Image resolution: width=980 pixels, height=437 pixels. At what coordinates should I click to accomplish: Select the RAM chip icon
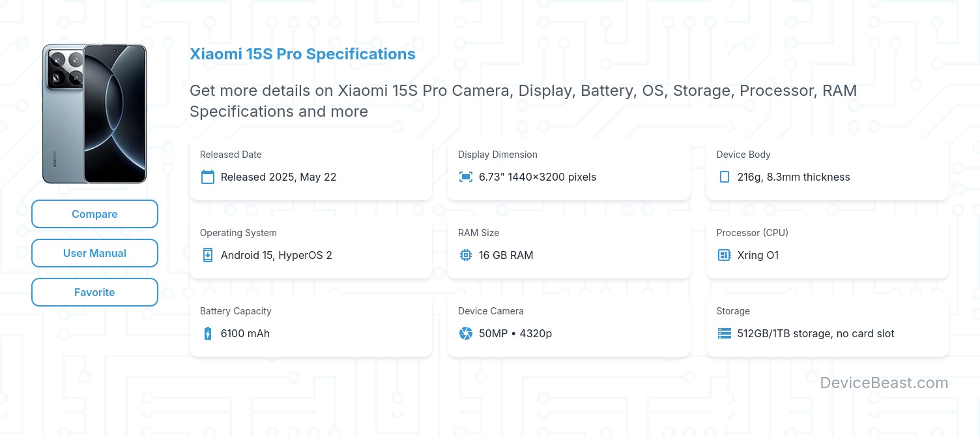click(465, 255)
